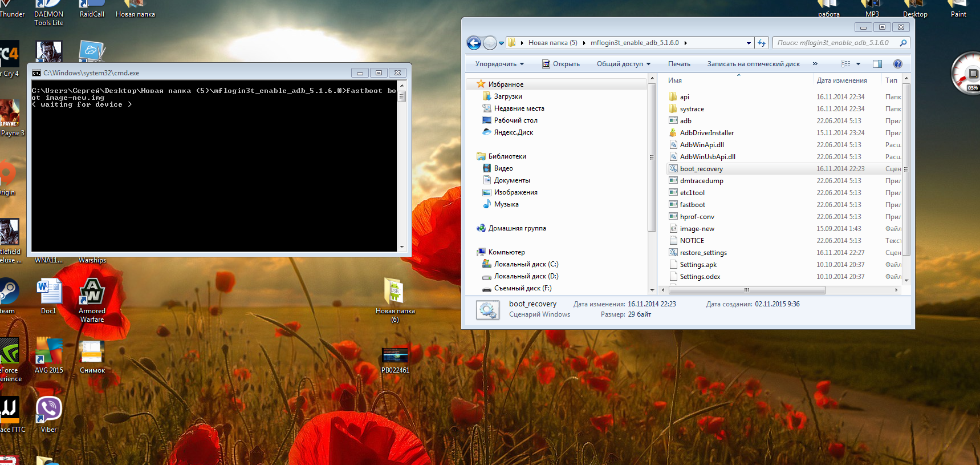Click the Back navigation arrow in Explorer
This screenshot has width=980, height=465.
point(473,43)
